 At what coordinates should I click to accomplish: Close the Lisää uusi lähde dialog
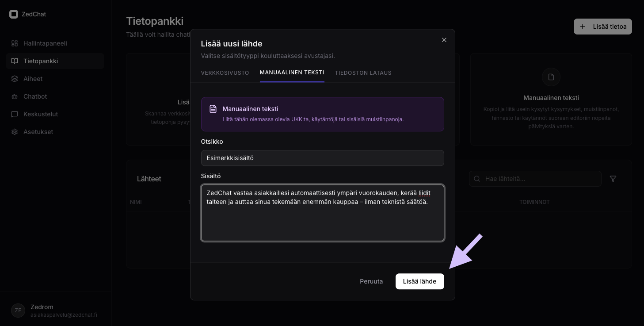point(444,40)
